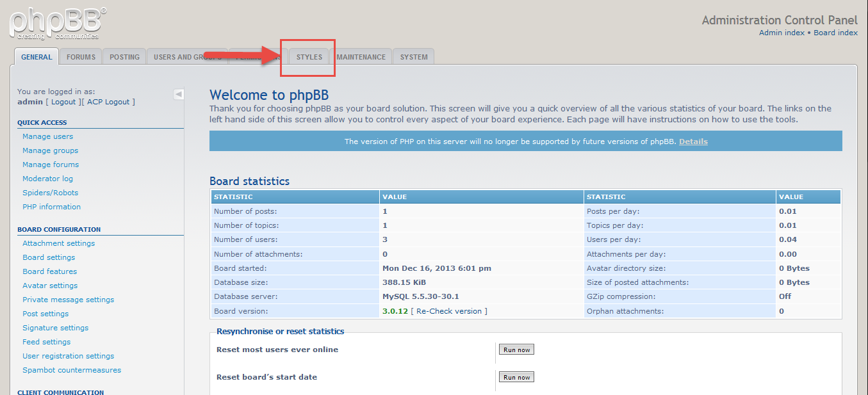The height and width of the screenshot is (395, 868).
Task: Open the Maintenance tab
Action: pos(361,56)
